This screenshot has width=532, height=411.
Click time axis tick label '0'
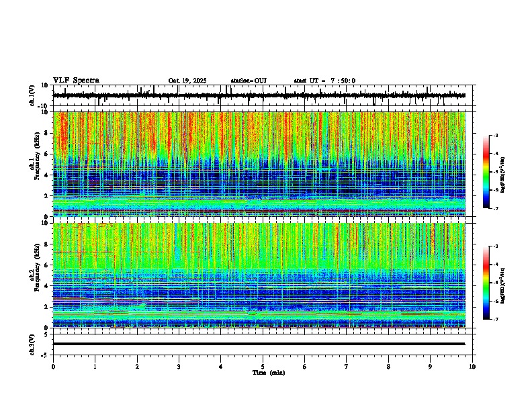[x=53, y=367]
